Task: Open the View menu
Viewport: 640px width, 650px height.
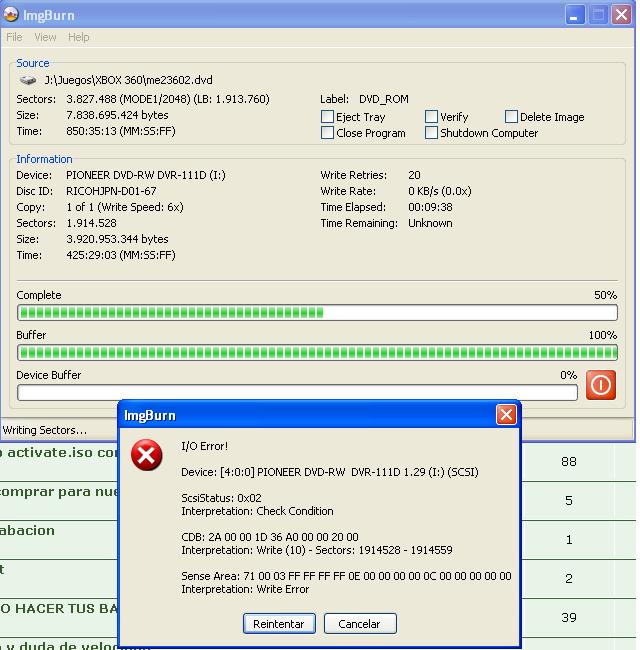Action: (45, 37)
